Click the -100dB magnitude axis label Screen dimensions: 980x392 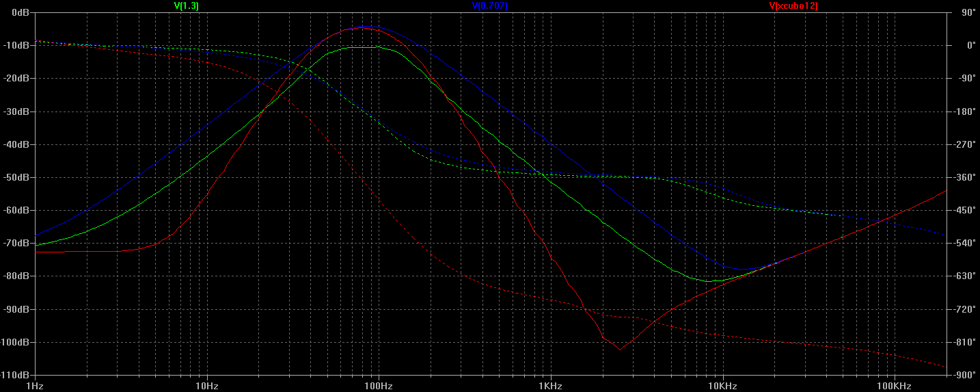click(x=16, y=342)
